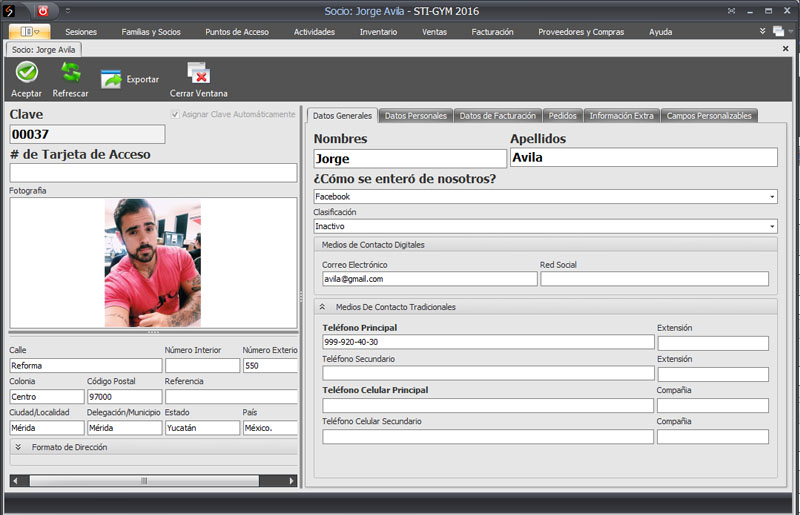
Task: Click the Número Exterior field with 550
Action: 270,365
